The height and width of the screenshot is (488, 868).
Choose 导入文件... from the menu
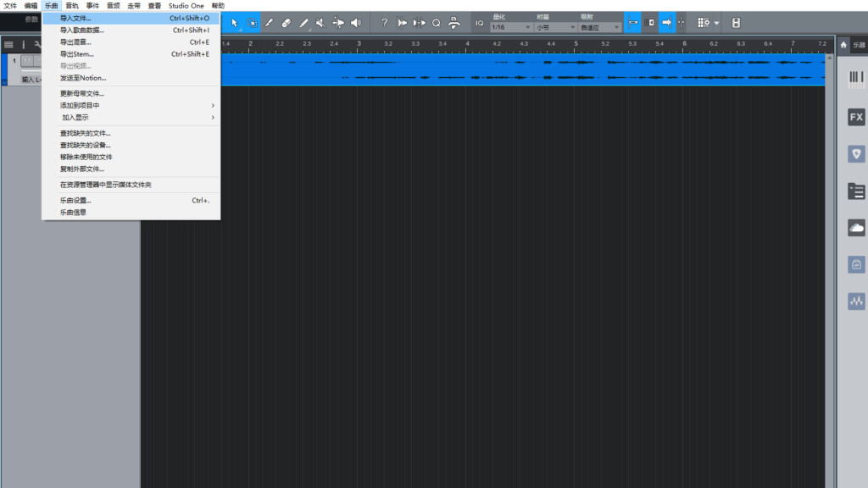point(76,18)
